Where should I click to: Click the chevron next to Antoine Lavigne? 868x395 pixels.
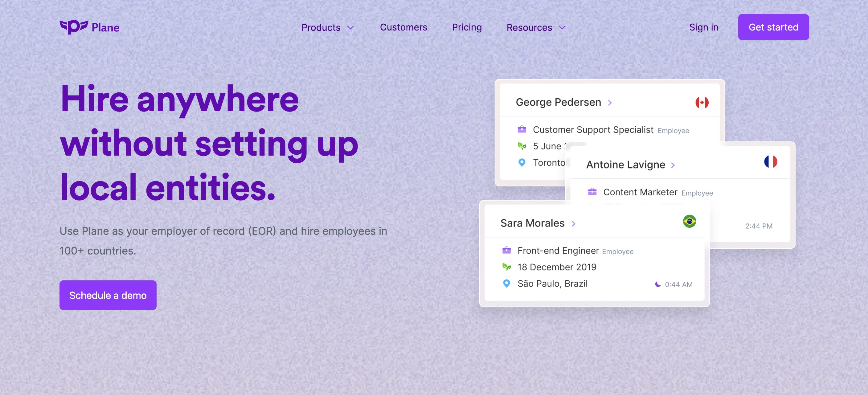[673, 165]
